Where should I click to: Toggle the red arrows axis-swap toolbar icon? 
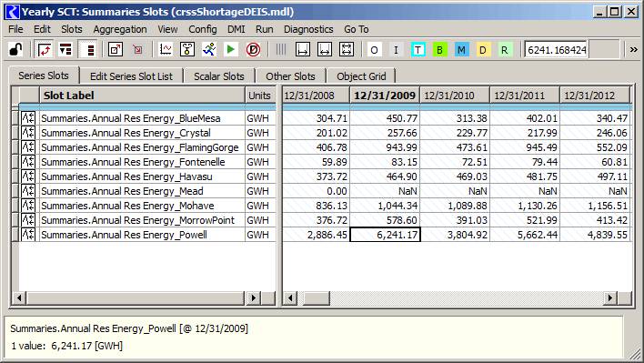click(x=45, y=50)
